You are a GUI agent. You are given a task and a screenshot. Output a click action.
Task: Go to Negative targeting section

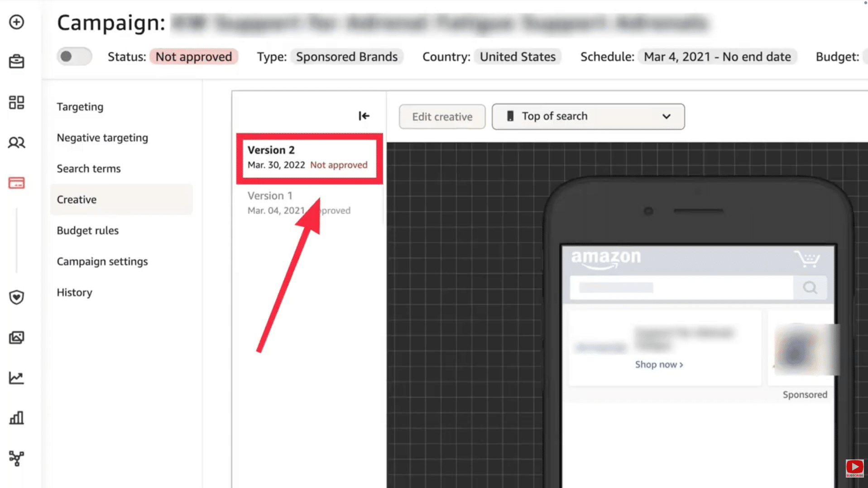pos(102,138)
